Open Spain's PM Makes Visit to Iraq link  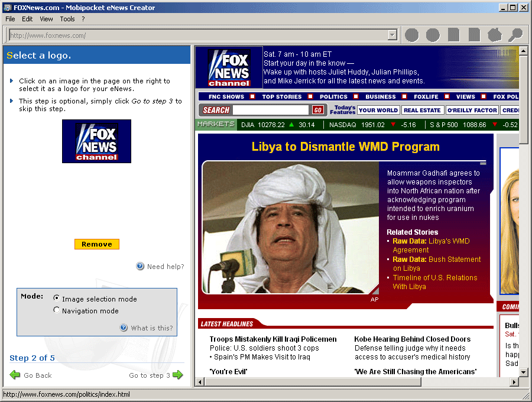point(262,357)
